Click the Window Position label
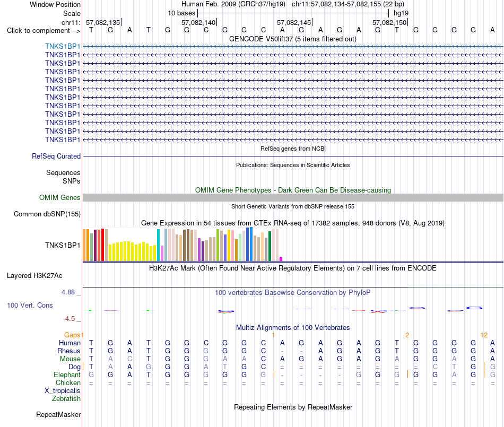 (x=55, y=4)
